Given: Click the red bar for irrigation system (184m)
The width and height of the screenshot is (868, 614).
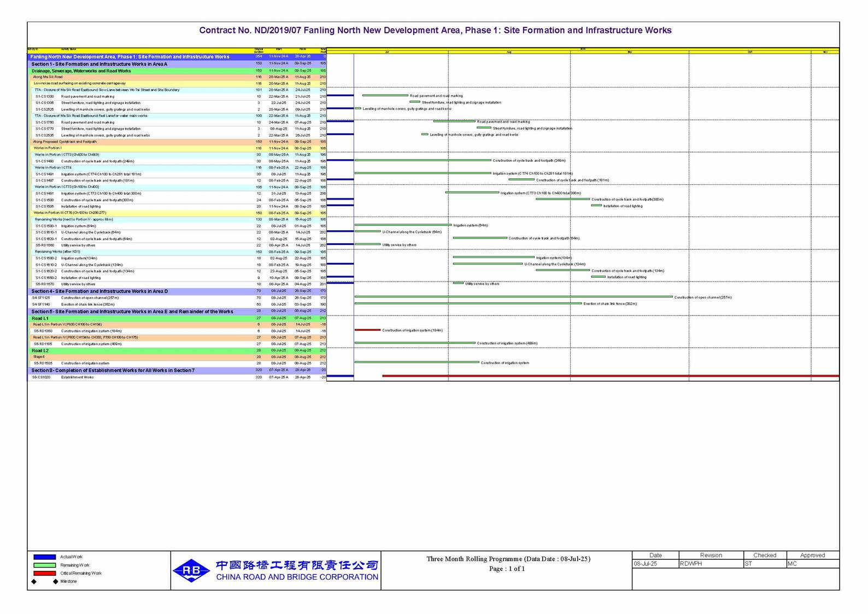Looking at the screenshot, I should [367, 330].
